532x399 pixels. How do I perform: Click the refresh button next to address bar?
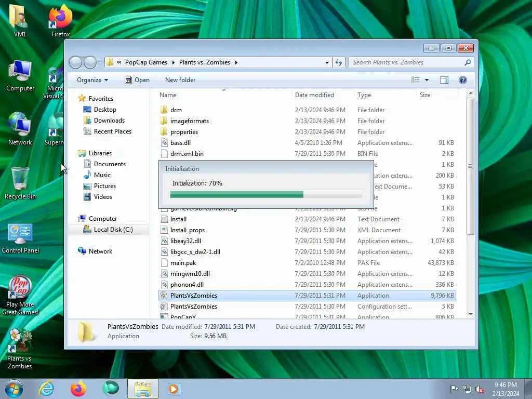tap(339, 62)
